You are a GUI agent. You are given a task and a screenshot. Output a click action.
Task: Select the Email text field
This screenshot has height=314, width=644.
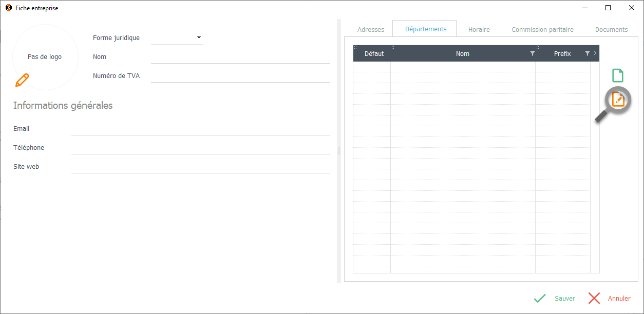tap(200, 129)
